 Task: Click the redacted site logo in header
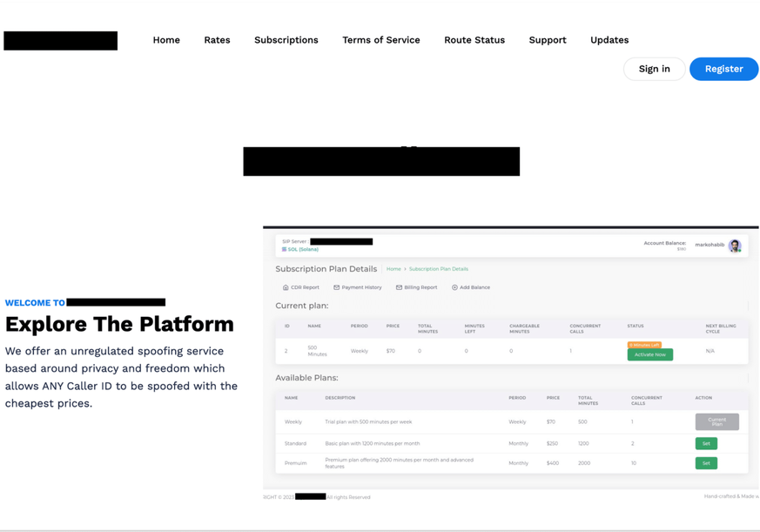61,41
